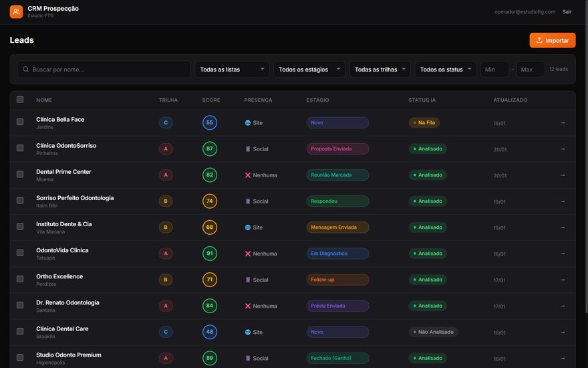This screenshot has width=588, height=368.
Task: Open Clínica OdontoSorriso via its row arrow
Action: click(x=563, y=149)
